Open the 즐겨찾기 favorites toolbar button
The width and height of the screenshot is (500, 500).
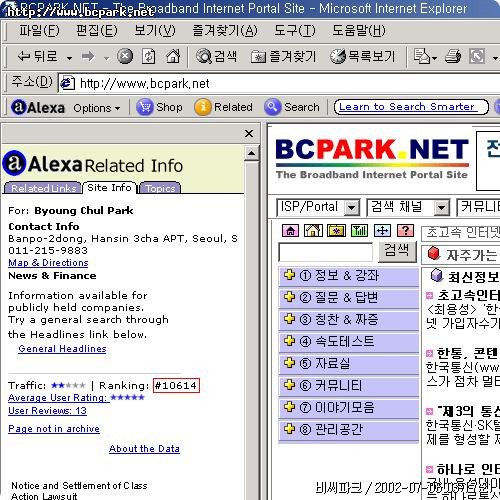click(283, 56)
